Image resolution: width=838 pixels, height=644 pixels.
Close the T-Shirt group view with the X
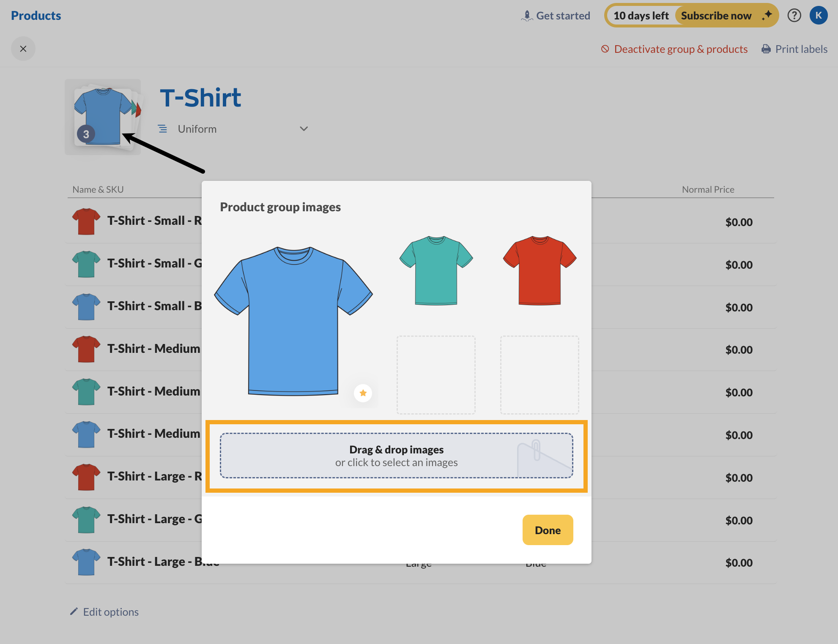pos(23,48)
